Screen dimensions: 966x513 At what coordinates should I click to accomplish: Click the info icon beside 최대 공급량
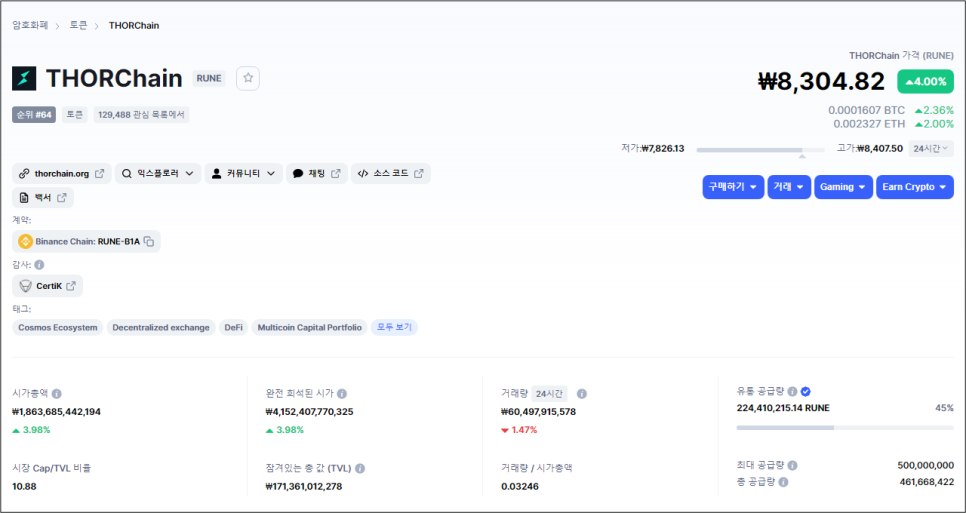[792, 466]
